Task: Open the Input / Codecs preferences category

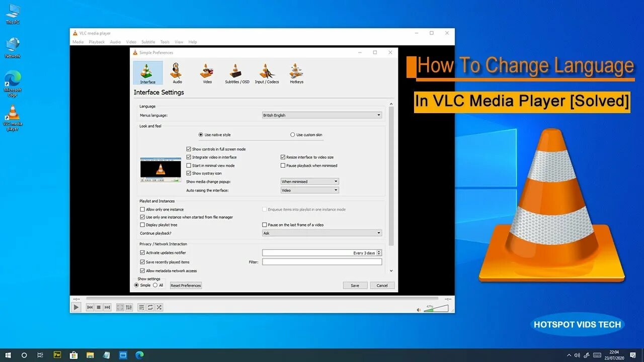Action: [x=267, y=73]
